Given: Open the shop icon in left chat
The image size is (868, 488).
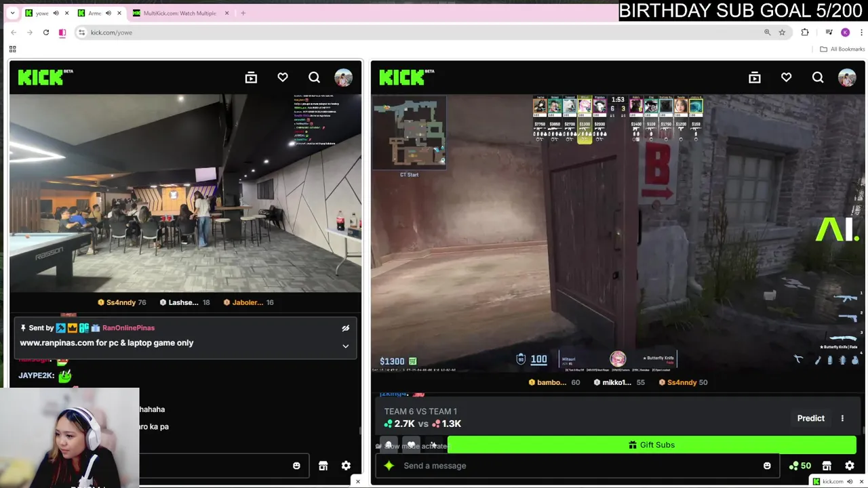Looking at the screenshot, I should pyautogui.click(x=323, y=466).
